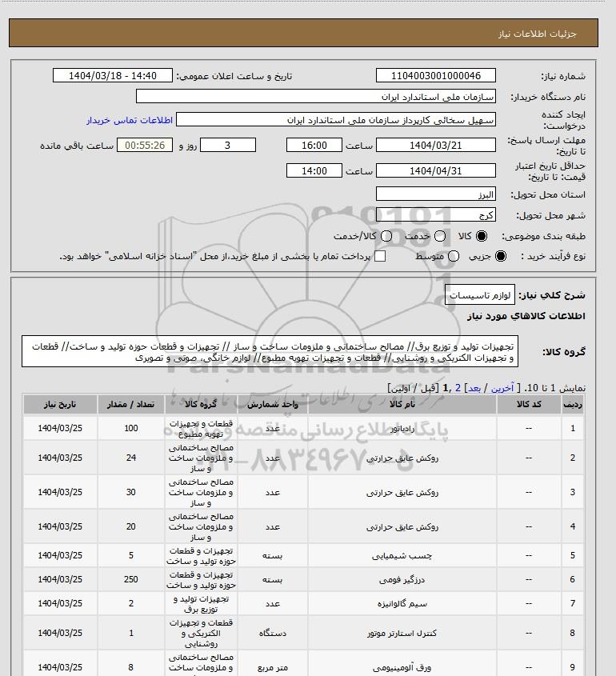Click the remaining days field showing 3
Viewport: 616px width, 676px height.
[228, 146]
